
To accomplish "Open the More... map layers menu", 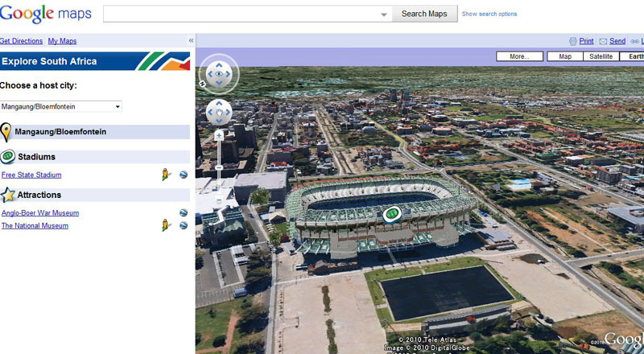I will [519, 56].
